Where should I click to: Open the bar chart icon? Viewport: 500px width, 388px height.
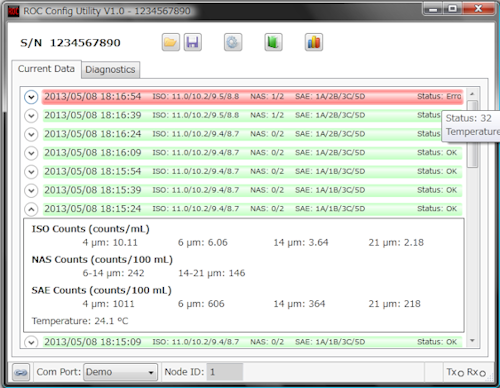(x=314, y=42)
